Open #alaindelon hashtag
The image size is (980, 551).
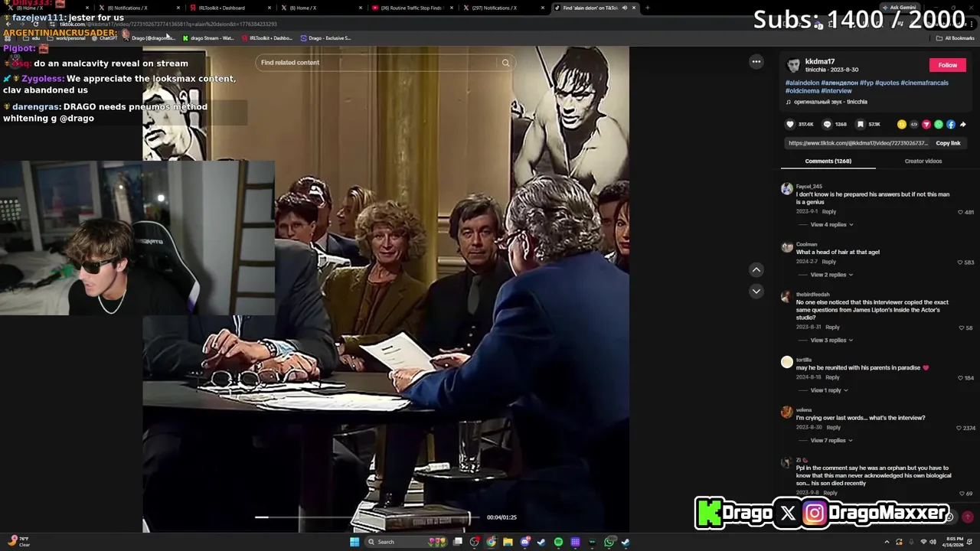click(802, 83)
